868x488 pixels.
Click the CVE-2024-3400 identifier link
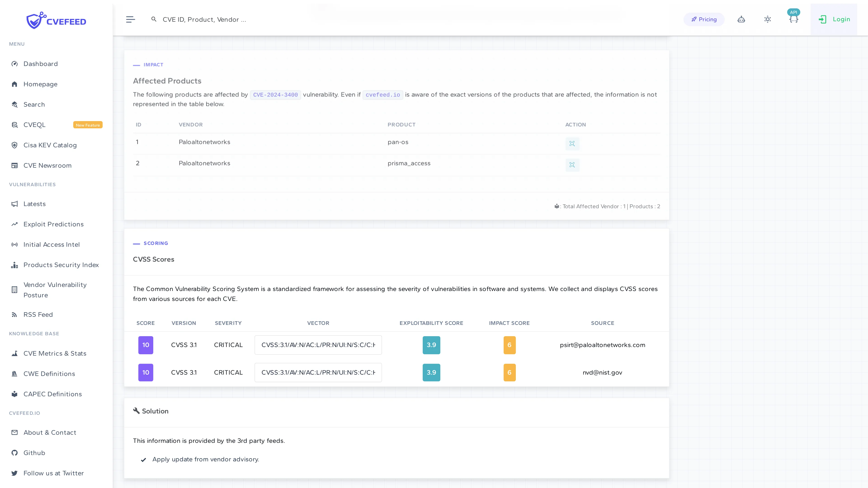click(275, 95)
